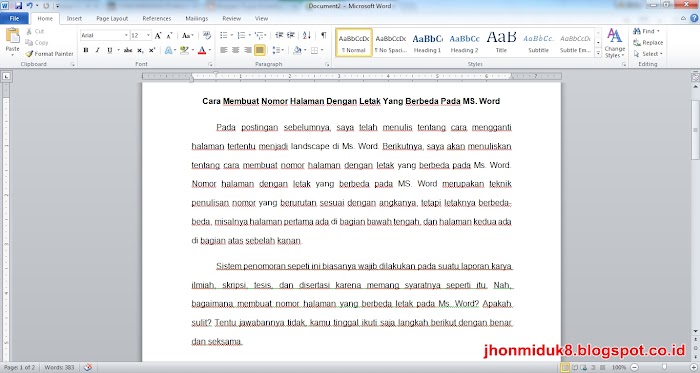Toggle Superscript formatting
The image size is (700, 373).
tap(152, 50)
